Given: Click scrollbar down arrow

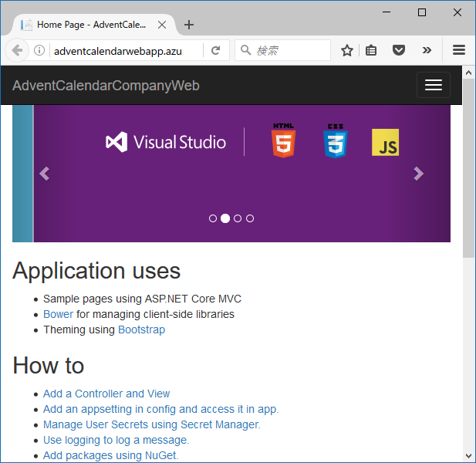Looking at the screenshot, I should [468, 456].
